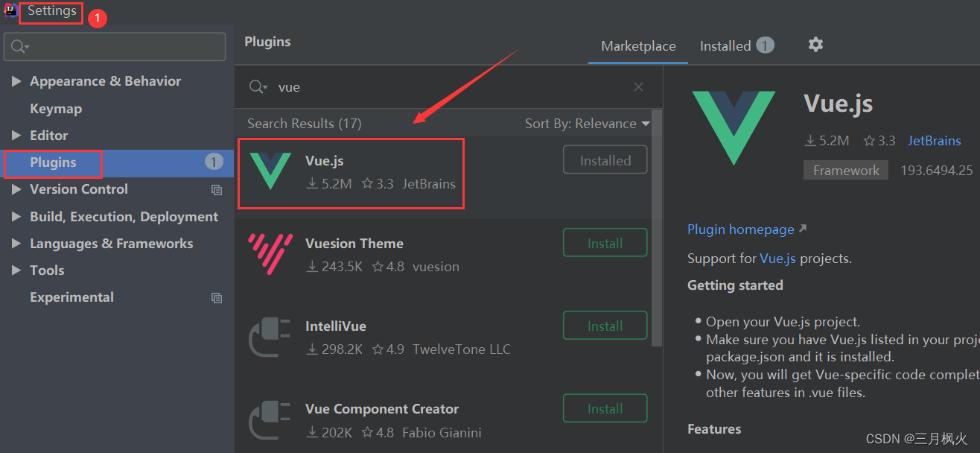Click the large Vue.js logo in details pane

tap(734, 127)
